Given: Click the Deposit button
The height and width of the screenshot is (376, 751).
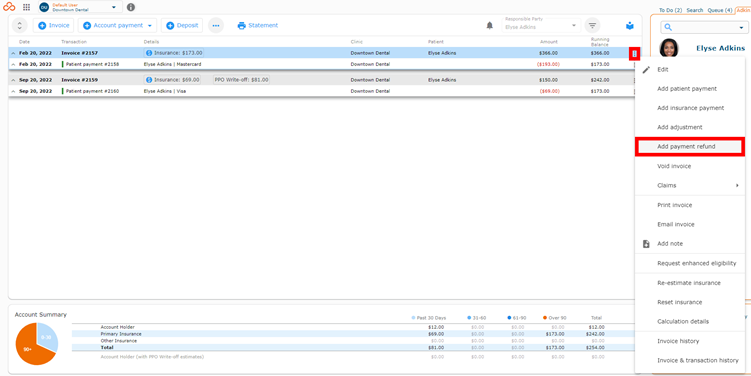Looking at the screenshot, I should (x=182, y=25).
